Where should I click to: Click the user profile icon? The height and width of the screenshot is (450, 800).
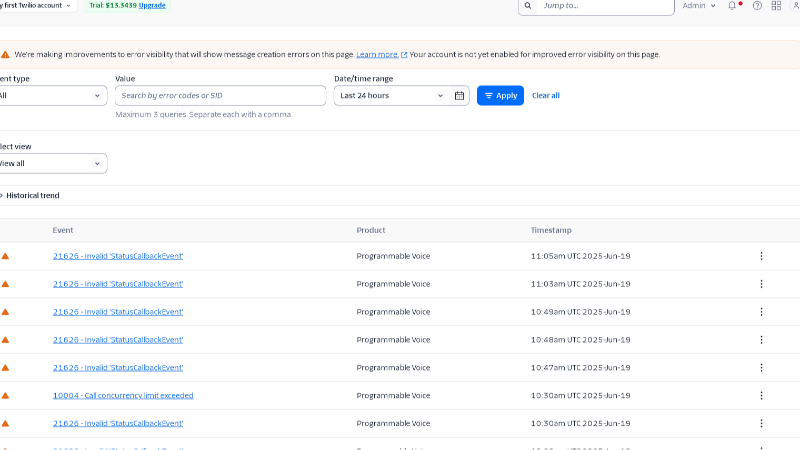click(x=794, y=6)
